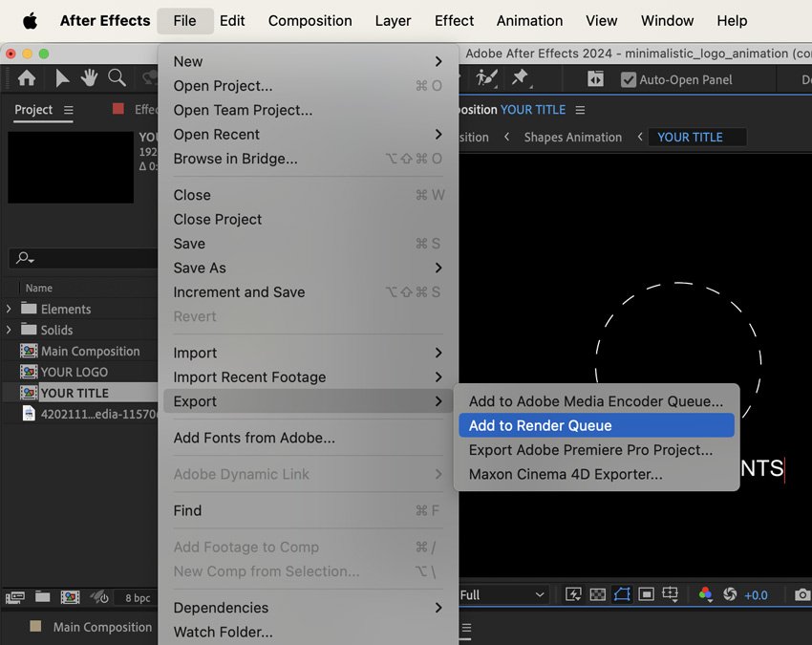Reset exposure with the aperture icon
Viewport: 812px width, 645px height.
click(x=730, y=594)
